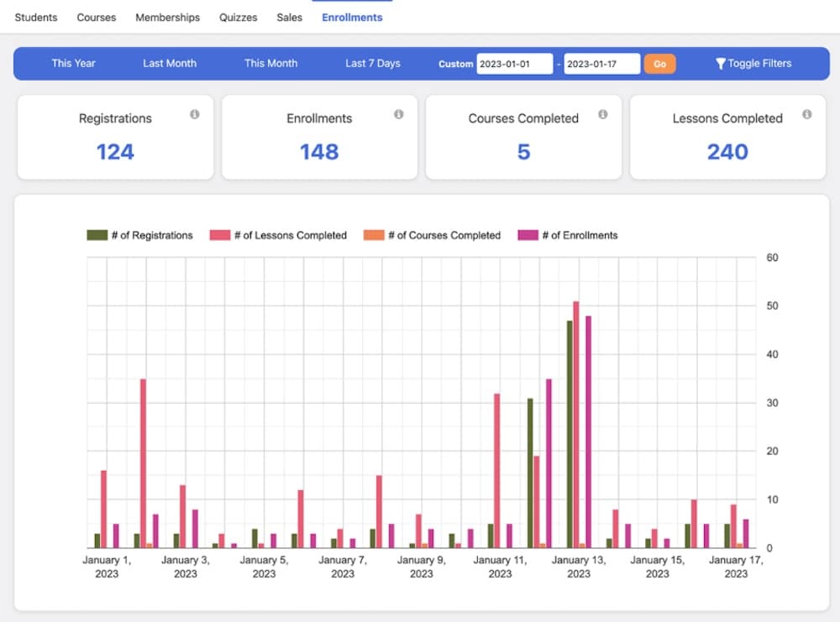Viewport: 840px width, 622px height.
Task: Click the info icon on the Registrations card
Action: [196, 115]
